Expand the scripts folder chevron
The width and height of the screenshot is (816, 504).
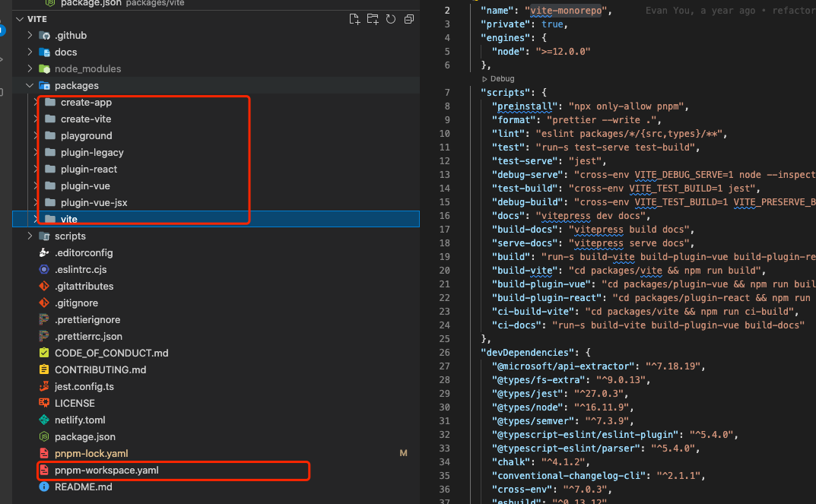(x=30, y=236)
